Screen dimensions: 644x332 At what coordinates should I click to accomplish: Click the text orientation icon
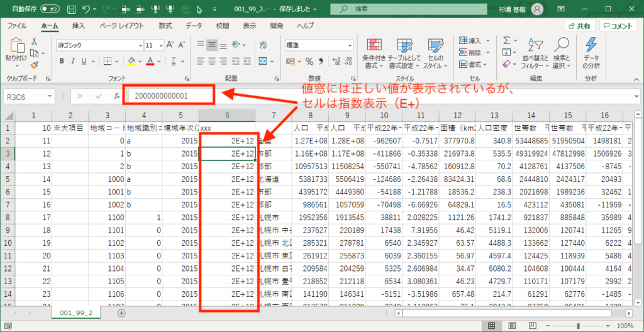(236, 45)
